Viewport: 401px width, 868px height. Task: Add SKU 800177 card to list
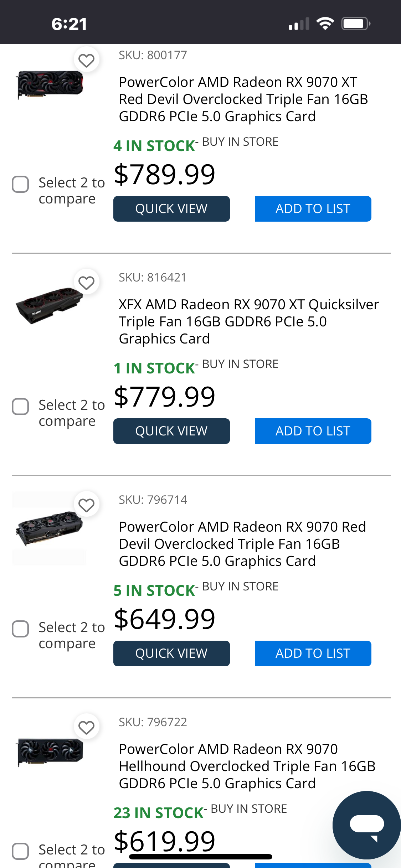[313, 209]
